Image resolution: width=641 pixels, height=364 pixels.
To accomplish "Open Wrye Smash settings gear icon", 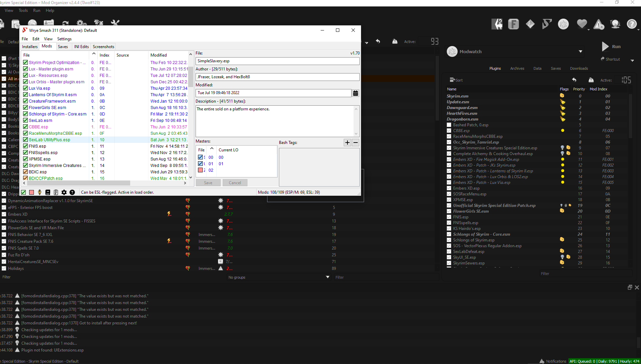I will coord(64,192).
